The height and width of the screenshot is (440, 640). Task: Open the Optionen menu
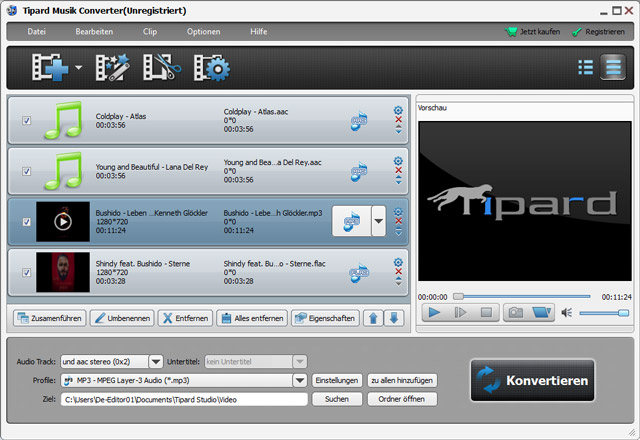[x=203, y=31]
